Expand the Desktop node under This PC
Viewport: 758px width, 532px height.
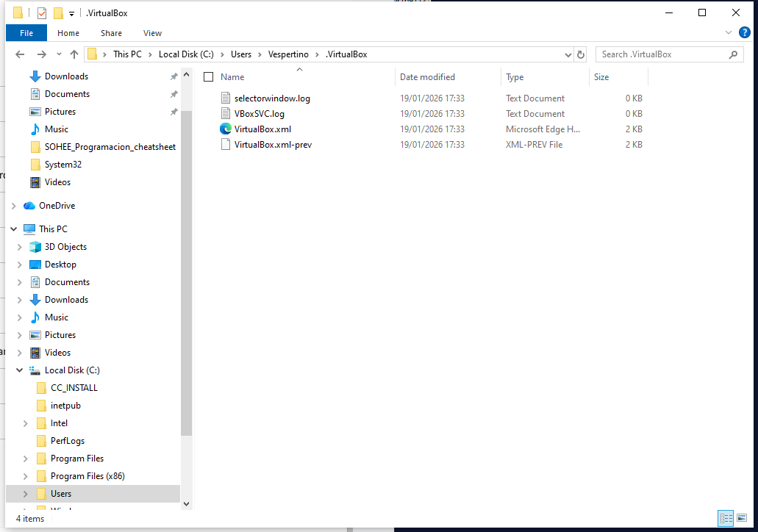(19, 265)
